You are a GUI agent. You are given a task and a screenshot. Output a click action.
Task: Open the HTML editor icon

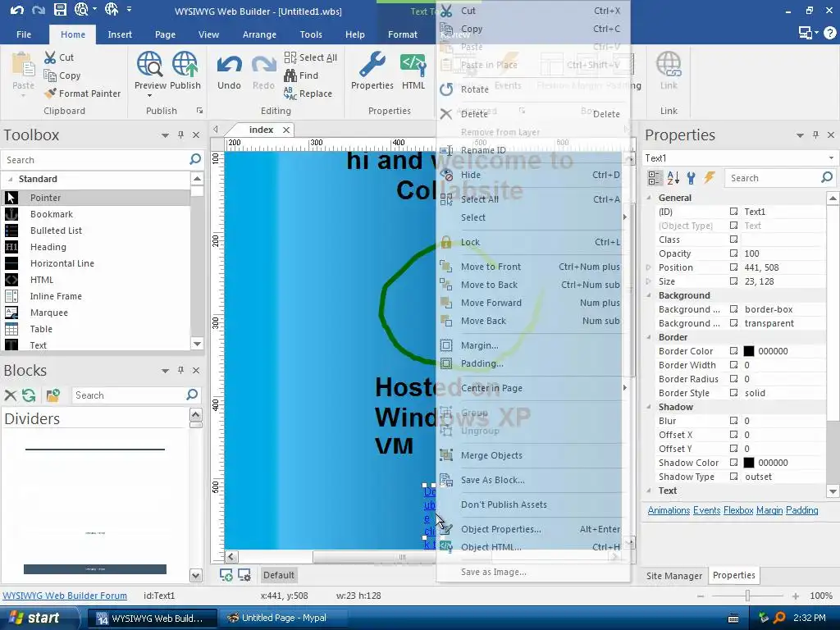413,71
